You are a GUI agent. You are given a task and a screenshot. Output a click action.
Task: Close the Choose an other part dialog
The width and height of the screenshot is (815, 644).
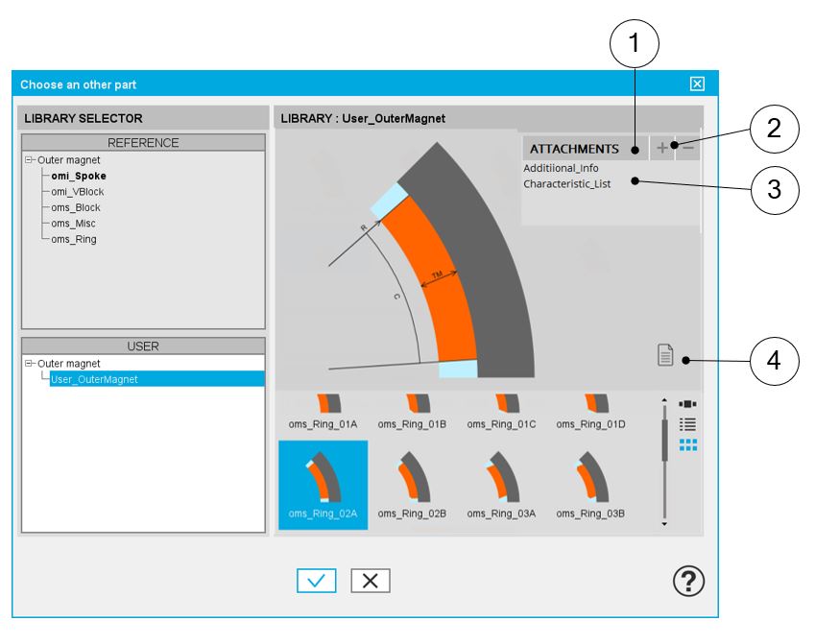click(697, 84)
